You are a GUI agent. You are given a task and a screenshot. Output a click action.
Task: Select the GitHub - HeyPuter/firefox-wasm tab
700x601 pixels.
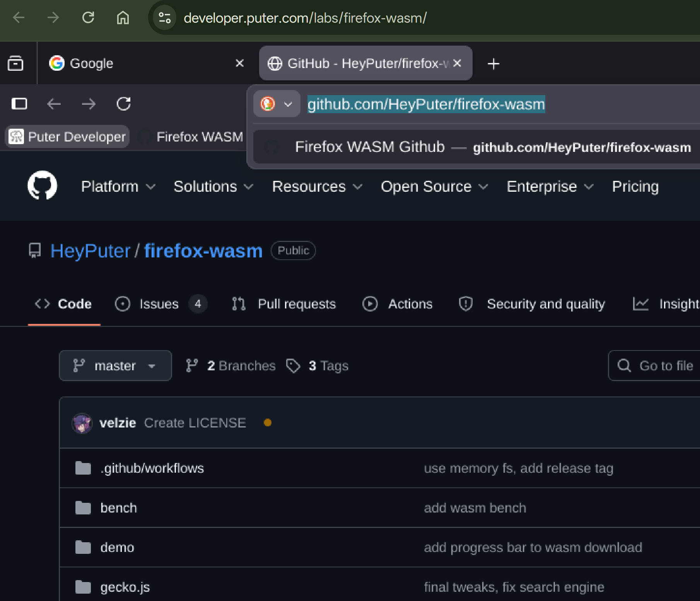coord(365,63)
